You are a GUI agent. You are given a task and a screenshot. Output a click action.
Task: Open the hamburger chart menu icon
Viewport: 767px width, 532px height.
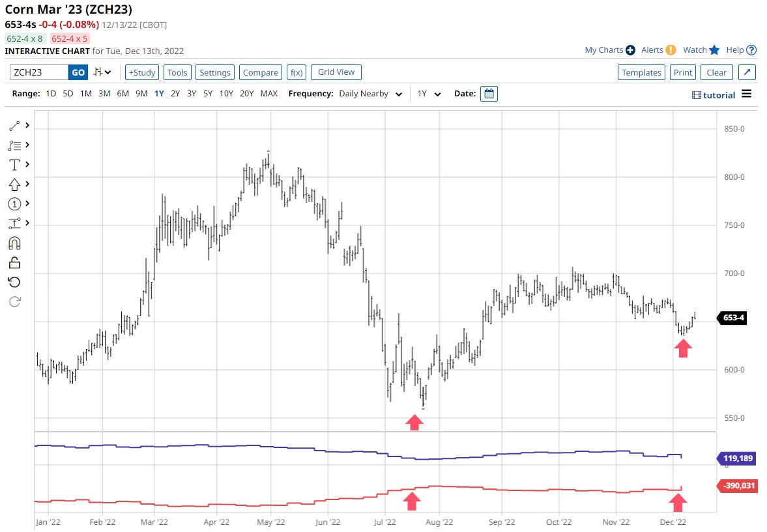pos(746,93)
